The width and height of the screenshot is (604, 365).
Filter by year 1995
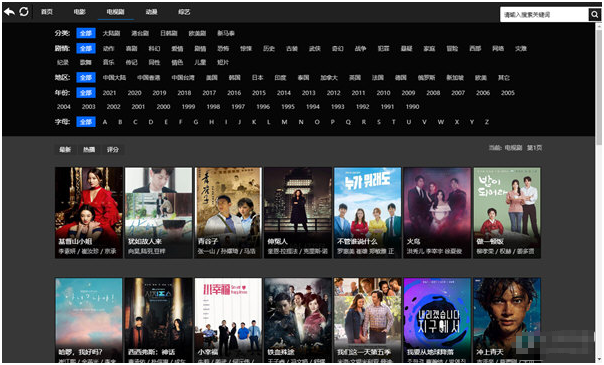[288, 107]
